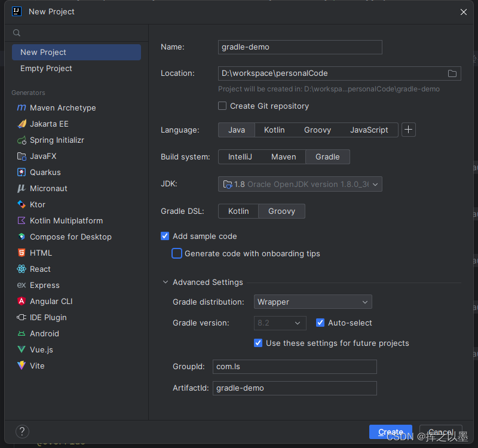Select Kotlin Gradle DSL

click(238, 211)
